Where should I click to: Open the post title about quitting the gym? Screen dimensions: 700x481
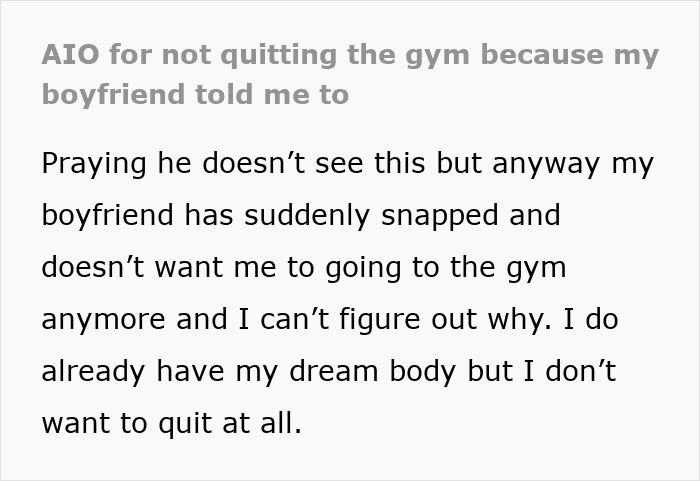(350, 75)
